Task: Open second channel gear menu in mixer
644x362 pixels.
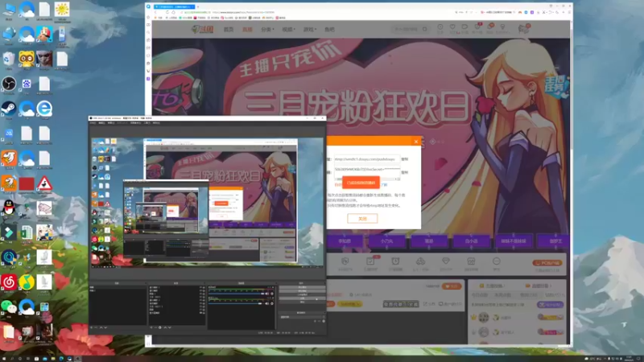Action: tap(272, 303)
